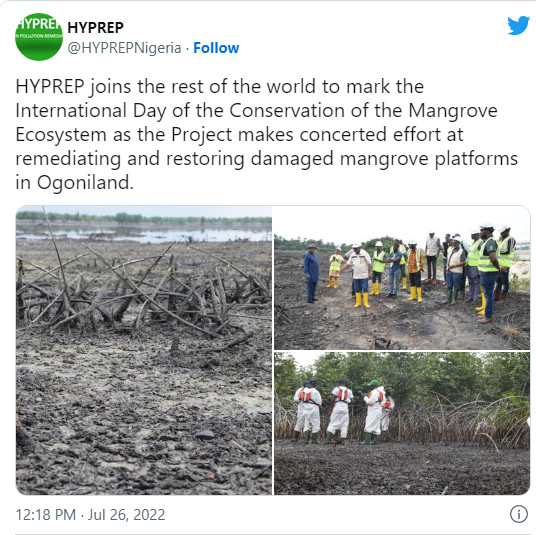Viewport: 536px width, 535px height.
Task: Click the man in blue outfit in photo
Action: coord(311,273)
